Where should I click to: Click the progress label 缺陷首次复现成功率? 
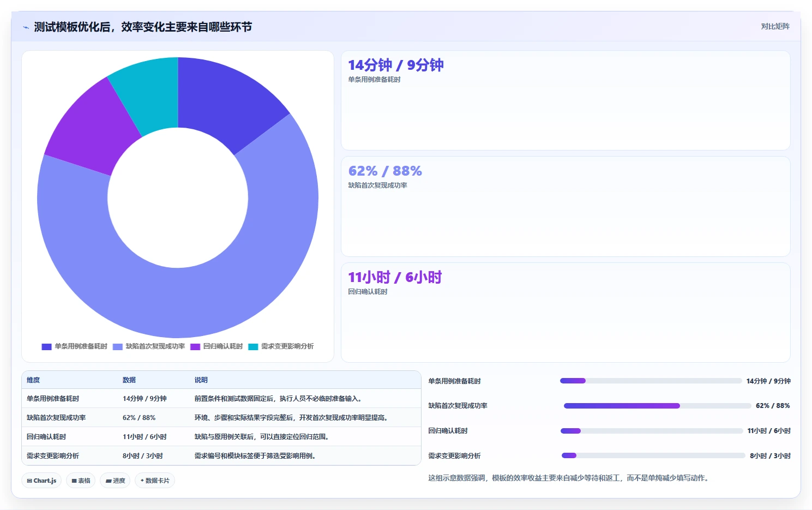458,406
